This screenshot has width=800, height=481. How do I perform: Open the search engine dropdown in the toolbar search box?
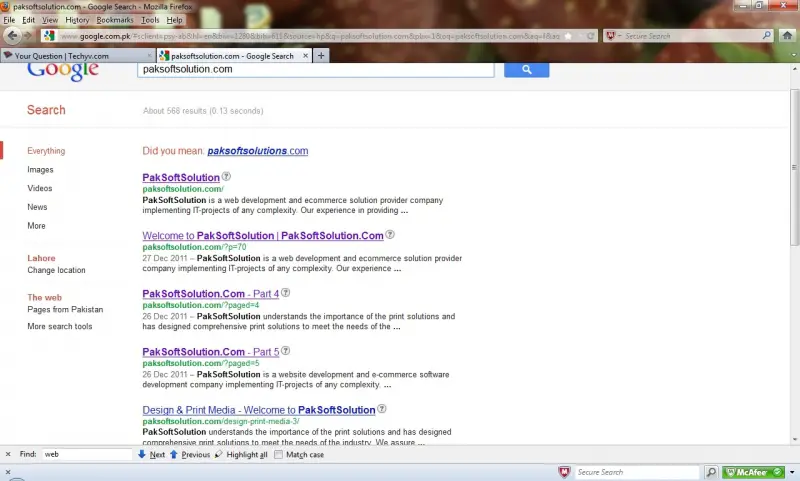tap(614, 36)
